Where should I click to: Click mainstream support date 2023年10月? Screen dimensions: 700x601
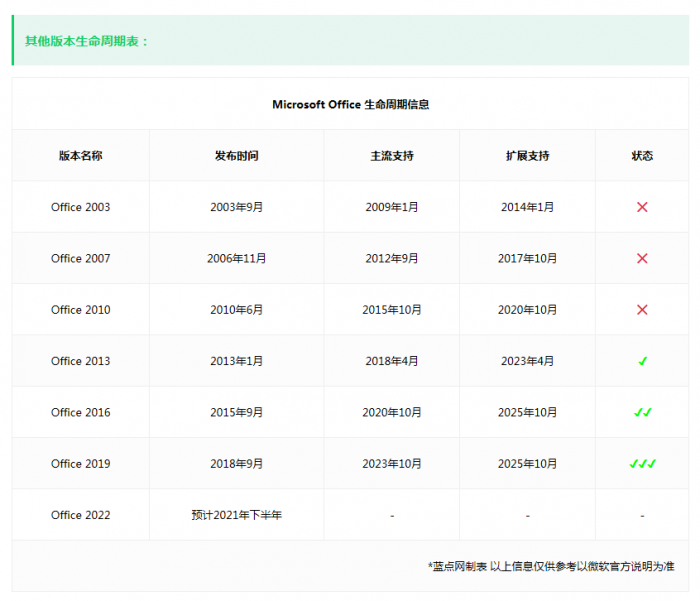click(x=392, y=464)
